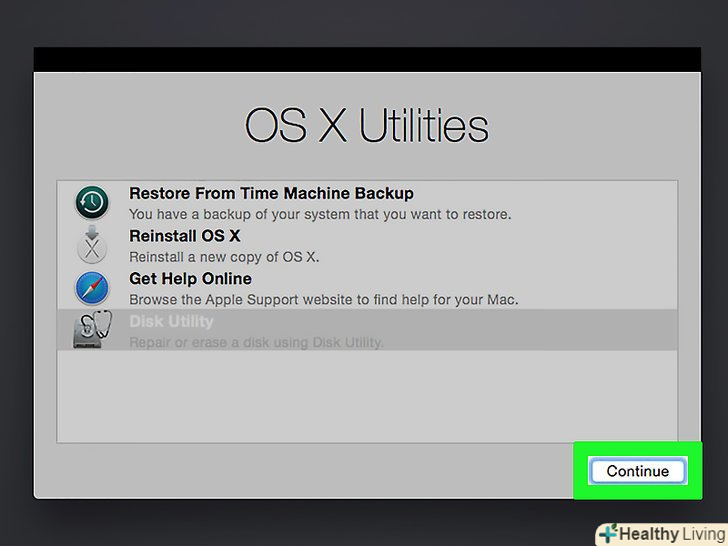Click the Reinstall OS X installer icon

tap(92, 245)
